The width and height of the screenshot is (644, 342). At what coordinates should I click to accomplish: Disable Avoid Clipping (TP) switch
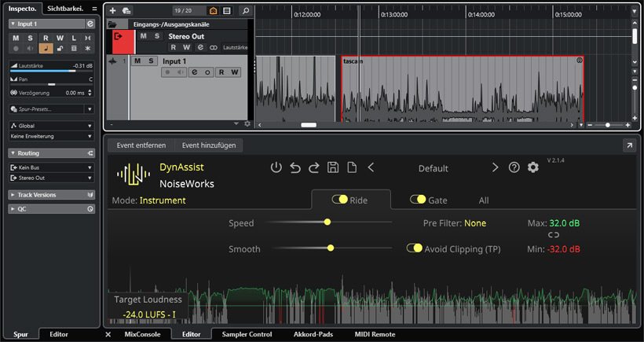pos(414,248)
